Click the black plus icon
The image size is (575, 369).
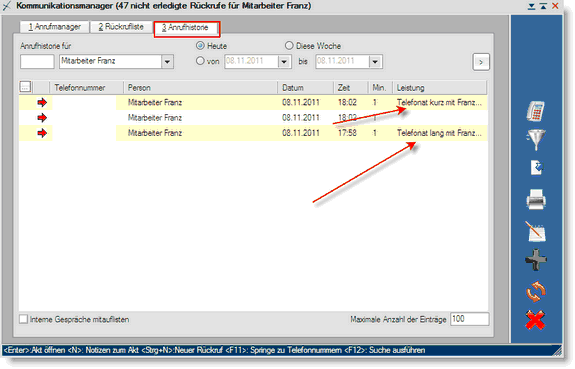coord(536,260)
